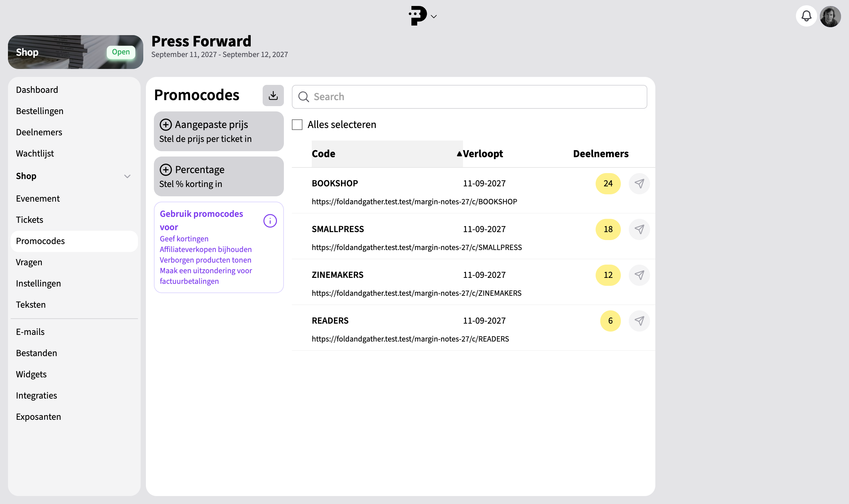Expand the dropdown next to the P logo
The height and width of the screenshot is (504, 849).
coord(434,16)
